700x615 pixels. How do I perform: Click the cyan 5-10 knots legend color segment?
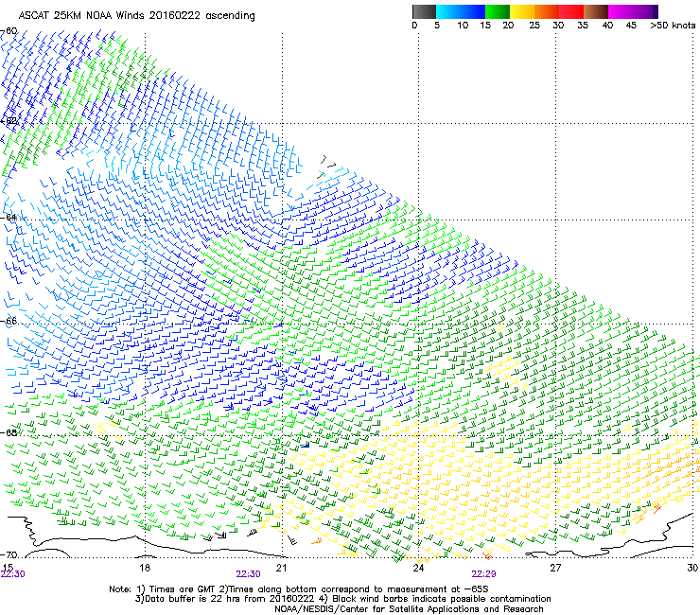tap(448, 11)
